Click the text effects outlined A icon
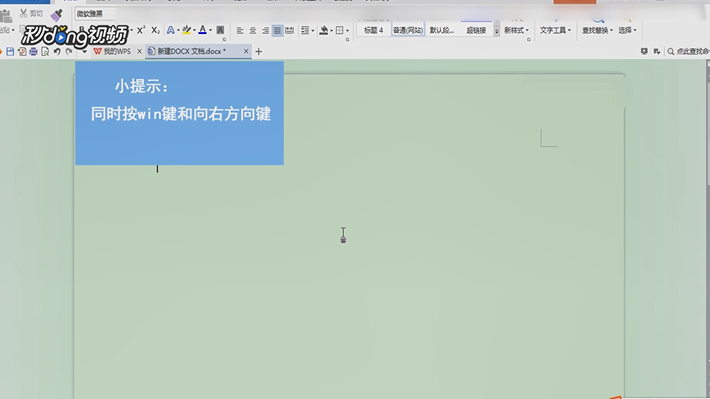This screenshot has width=710, height=399. coord(170,30)
